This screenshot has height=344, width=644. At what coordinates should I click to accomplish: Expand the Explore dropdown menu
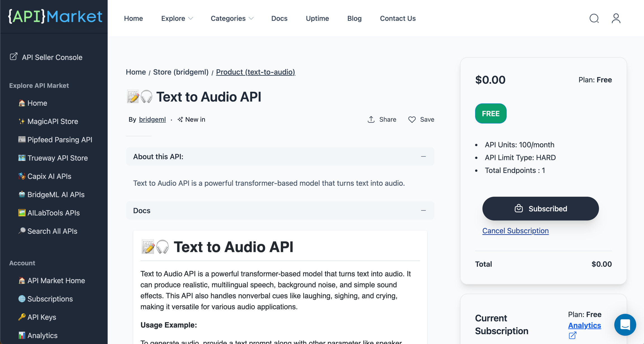pos(177,18)
